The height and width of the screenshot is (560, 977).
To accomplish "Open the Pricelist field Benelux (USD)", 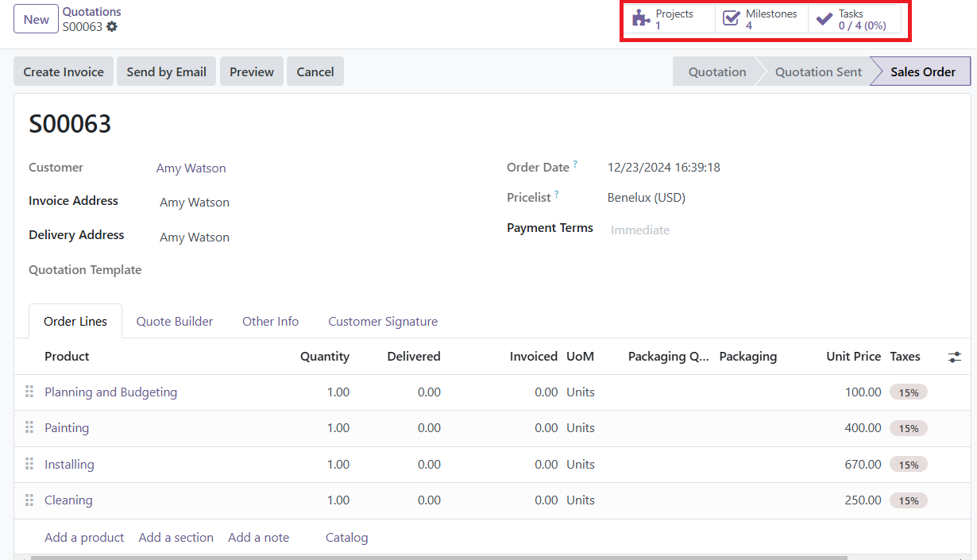I will pos(647,197).
